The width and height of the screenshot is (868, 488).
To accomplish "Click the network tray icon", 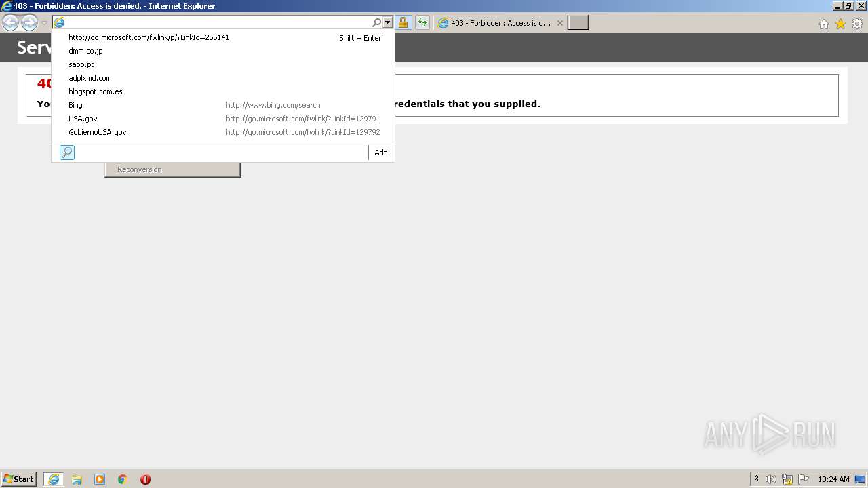I will coord(787,479).
